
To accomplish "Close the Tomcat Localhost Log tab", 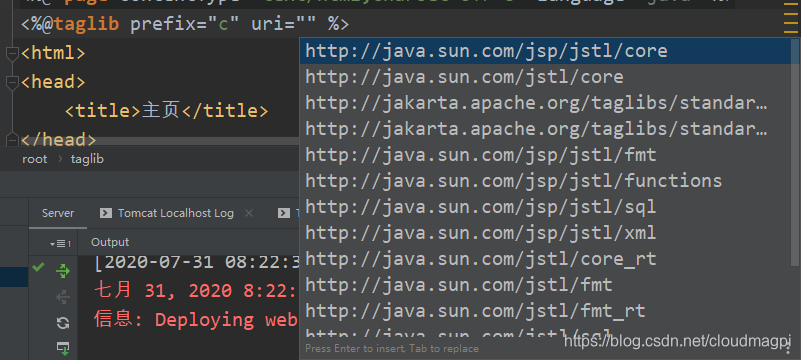I will pyautogui.click(x=249, y=213).
